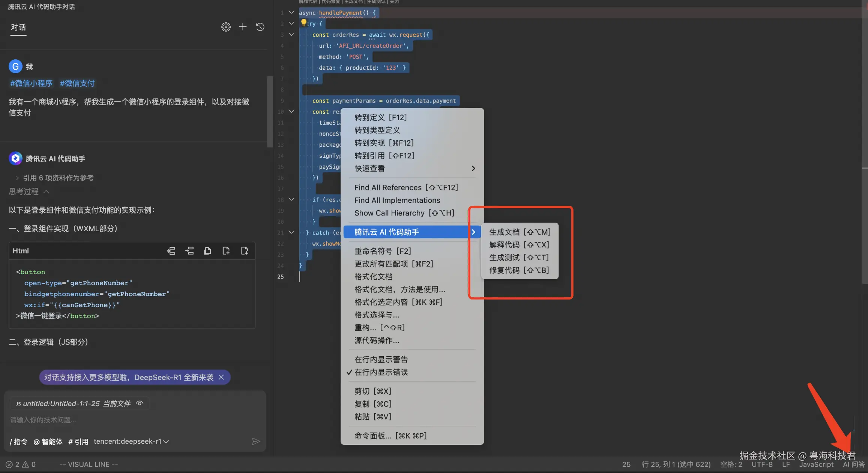Choose 转到定义 in the context menu
Image resolution: width=868 pixels, height=473 pixels.
pyautogui.click(x=380, y=117)
